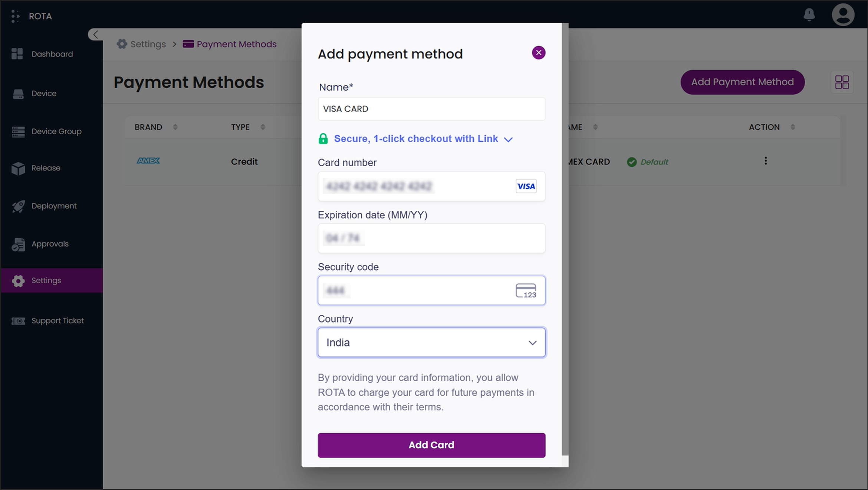The image size is (868, 490).
Task: Open the Country dropdown showing India
Action: pyautogui.click(x=431, y=342)
